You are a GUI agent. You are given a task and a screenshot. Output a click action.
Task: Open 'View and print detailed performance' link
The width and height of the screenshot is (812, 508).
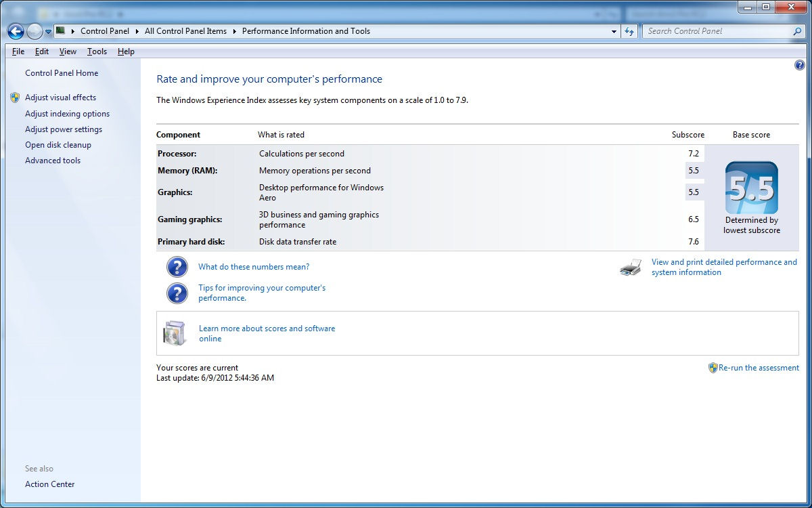(x=724, y=267)
